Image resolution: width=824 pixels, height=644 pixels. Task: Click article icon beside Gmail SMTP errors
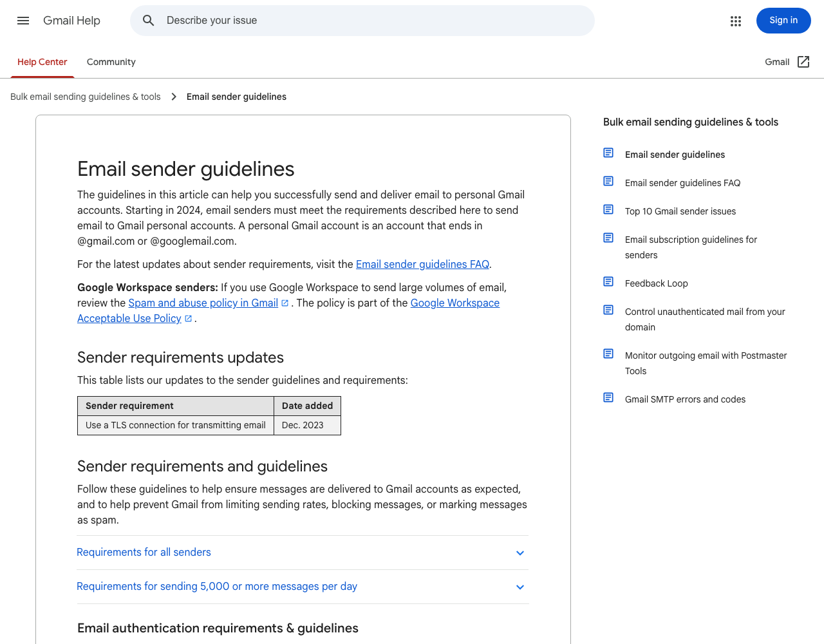(608, 397)
